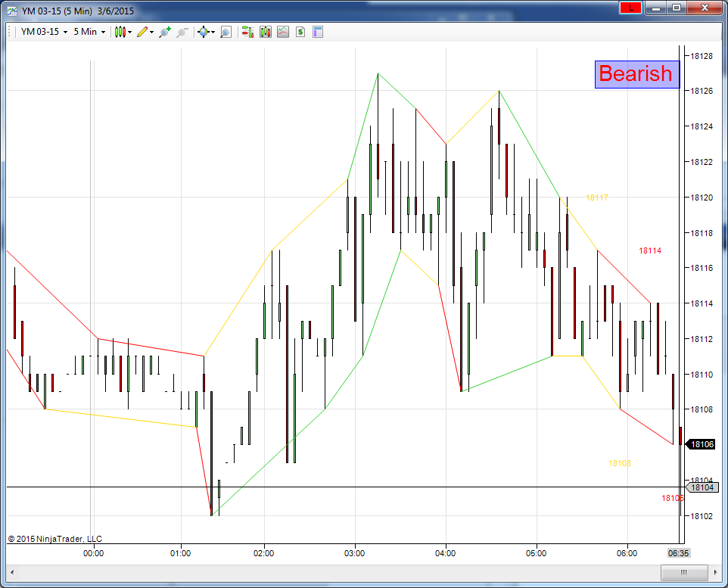728x588 pixels.
Task: Click the horizontal scrollbar thumb
Action: coord(684,572)
